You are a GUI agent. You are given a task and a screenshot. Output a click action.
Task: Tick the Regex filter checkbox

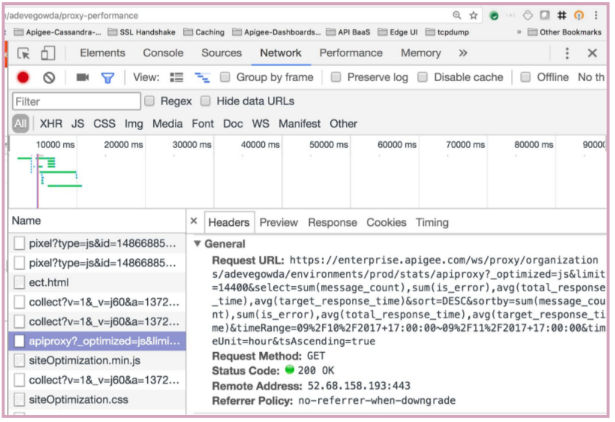click(x=150, y=101)
